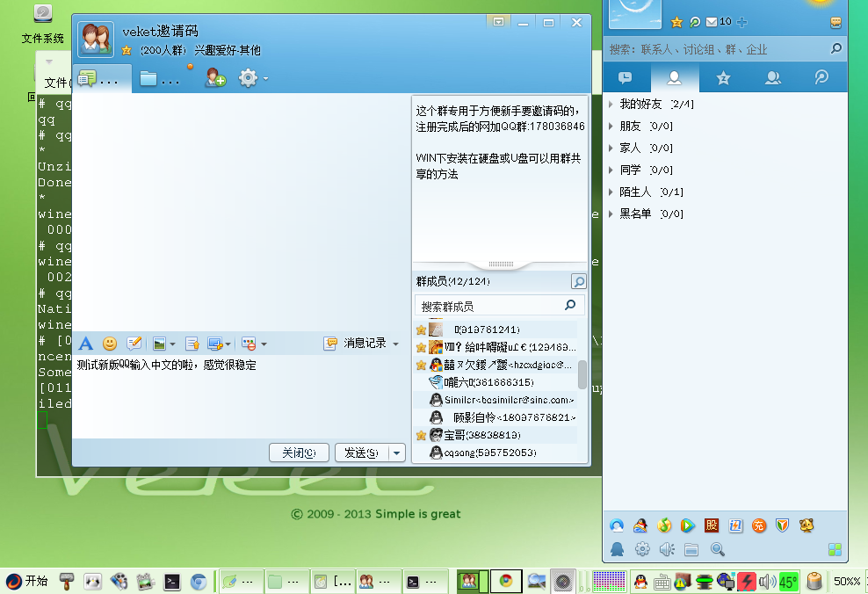Viewport: 868px width, 594px height.
Task: Select group member 宝哥(38838819)
Action: (x=495, y=435)
